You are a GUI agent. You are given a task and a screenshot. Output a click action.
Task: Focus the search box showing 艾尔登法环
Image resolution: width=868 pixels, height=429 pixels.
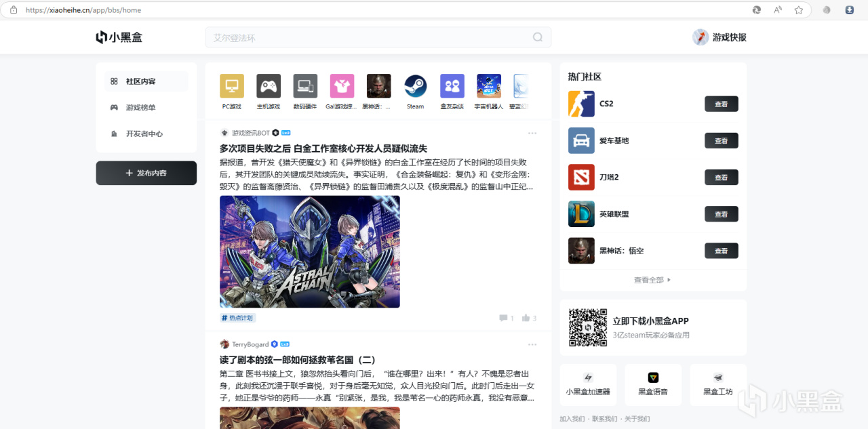click(x=378, y=37)
